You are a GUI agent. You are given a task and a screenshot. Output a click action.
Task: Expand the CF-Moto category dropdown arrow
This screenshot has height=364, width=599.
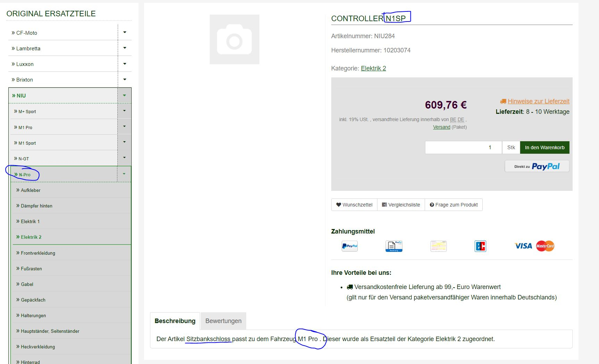coord(125,32)
